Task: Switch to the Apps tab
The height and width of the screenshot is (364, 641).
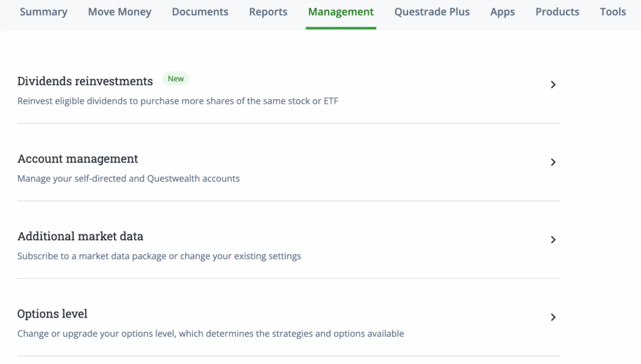Action: 502,12
